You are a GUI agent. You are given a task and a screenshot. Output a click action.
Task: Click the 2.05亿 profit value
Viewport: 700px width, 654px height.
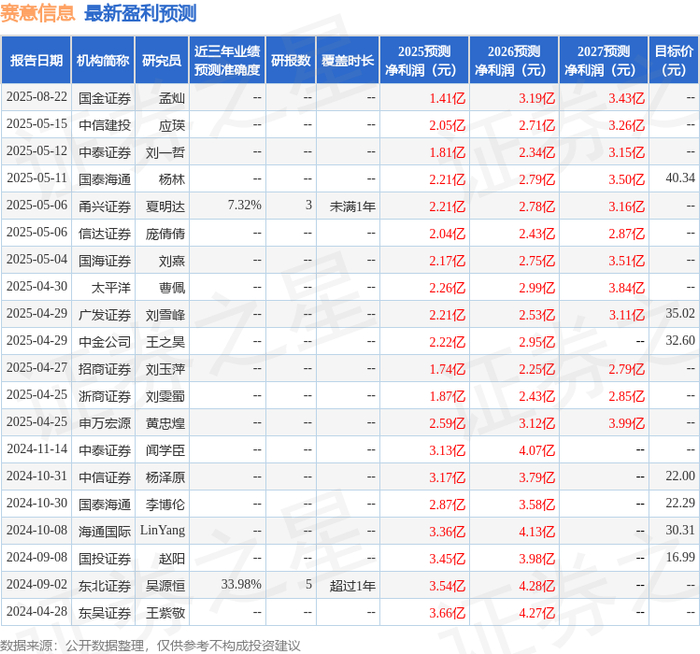click(x=447, y=125)
